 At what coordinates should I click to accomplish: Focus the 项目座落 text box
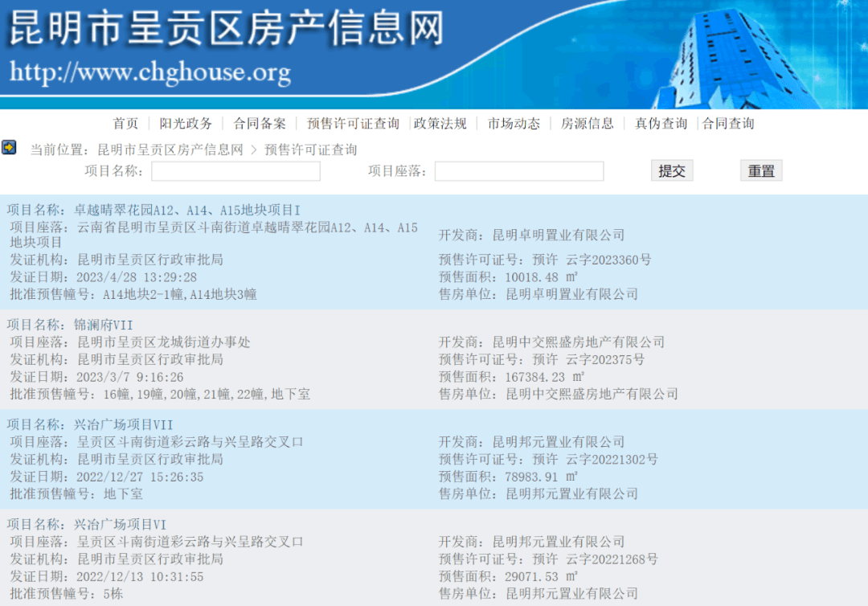(519, 171)
